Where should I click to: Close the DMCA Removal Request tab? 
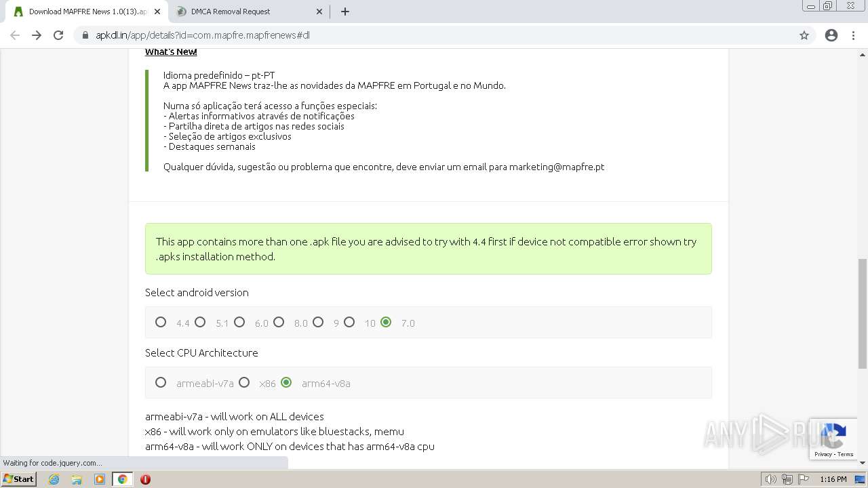319,12
